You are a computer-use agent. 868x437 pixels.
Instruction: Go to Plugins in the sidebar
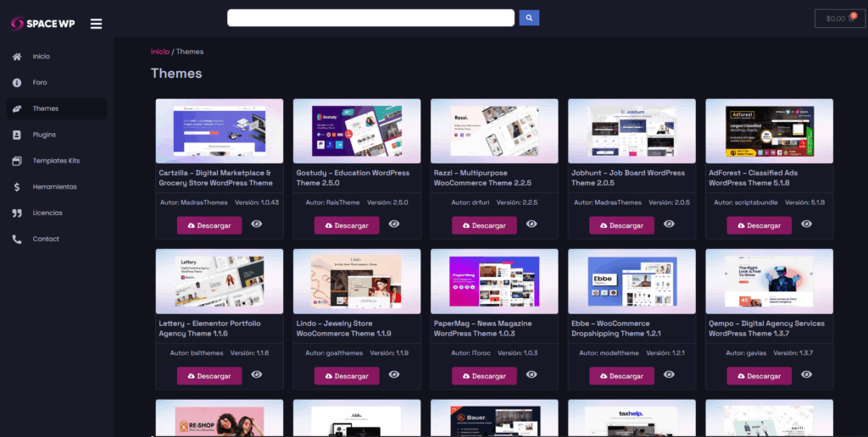pos(44,135)
